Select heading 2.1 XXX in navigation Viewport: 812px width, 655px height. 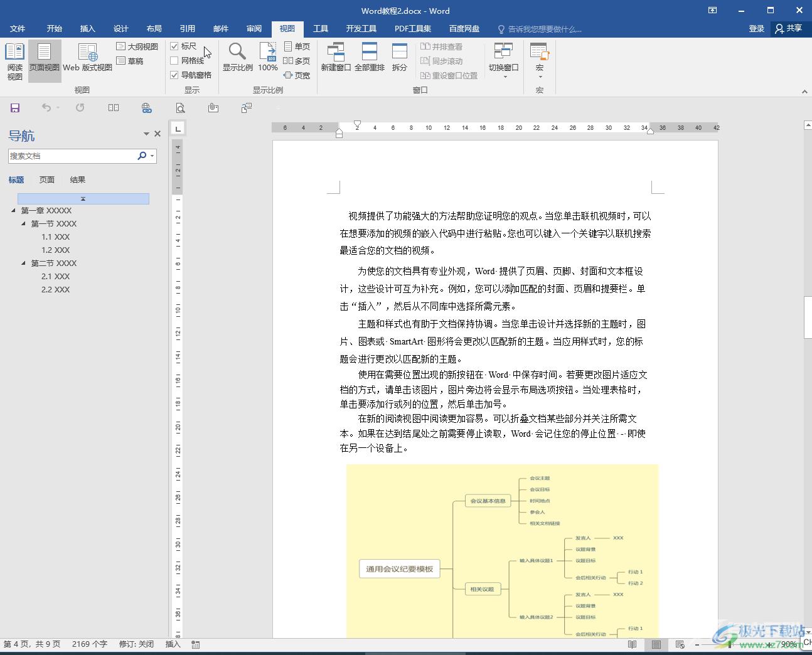point(56,277)
